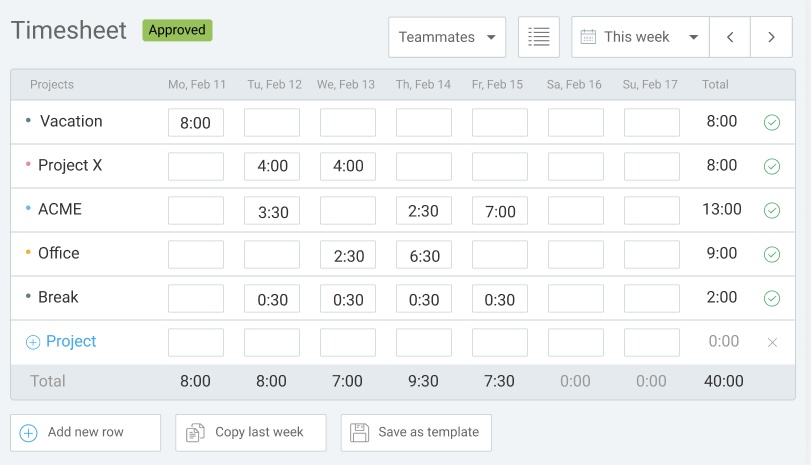Go to previous week arrow

tap(730, 37)
